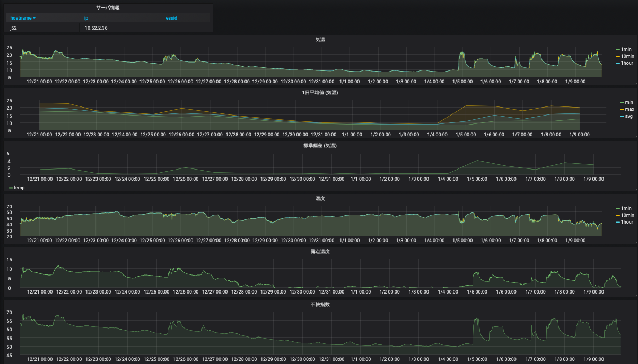
Task: Toggle the 1min series in 気温 legend
Action: [626, 49]
